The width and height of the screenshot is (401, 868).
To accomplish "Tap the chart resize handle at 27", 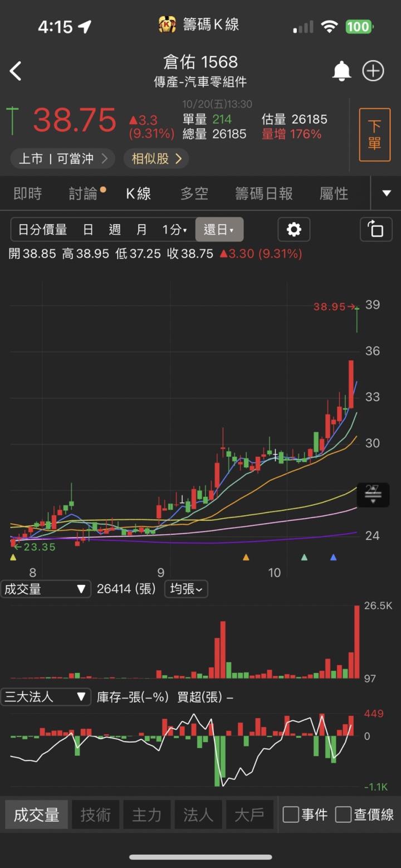I will [373, 494].
